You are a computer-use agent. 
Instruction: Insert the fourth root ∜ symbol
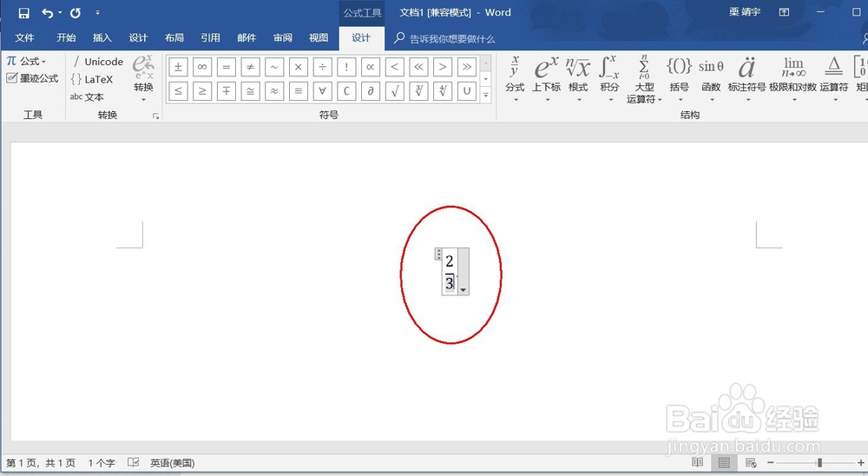[443, 91]
